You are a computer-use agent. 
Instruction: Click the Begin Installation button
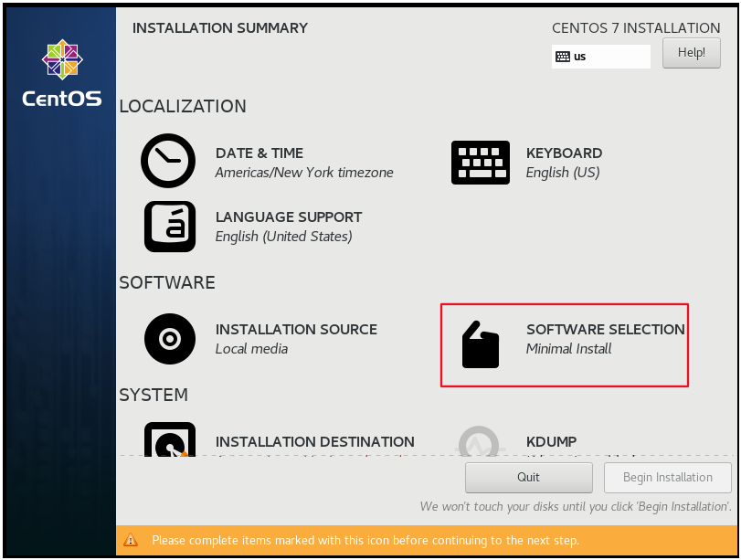667,477
